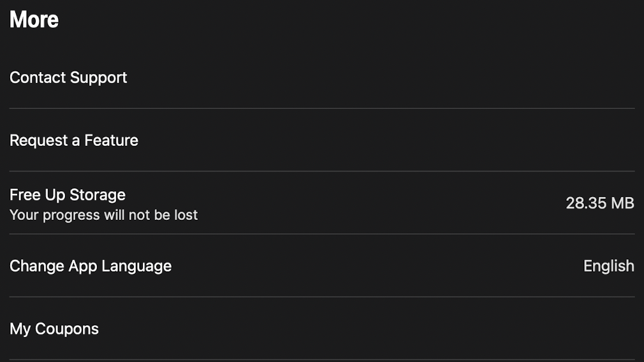Image resolution: width=644 pixels, height=362 pixels.
Task: Open the Contact Support option
Action: tap(68, 78)
